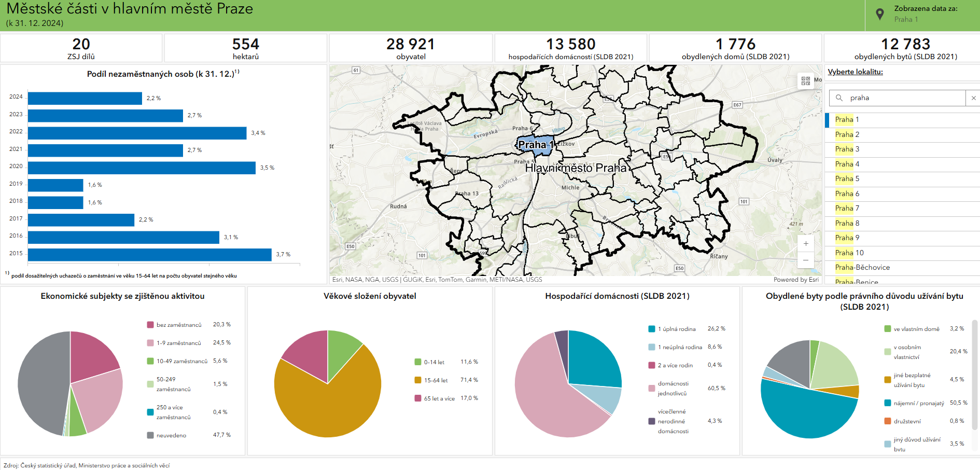Viewport: 980px width, 470px height.
Task: Choose Praha 10 from the list
Action: point(849,253)
